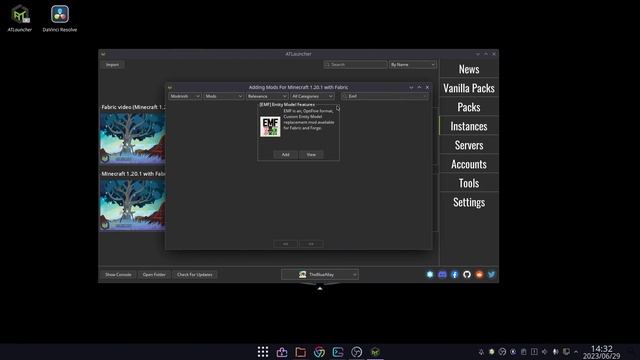Click Check For Updates button
Image resolution: width=640 pixels, height=360 pixels.
[194, 275]
